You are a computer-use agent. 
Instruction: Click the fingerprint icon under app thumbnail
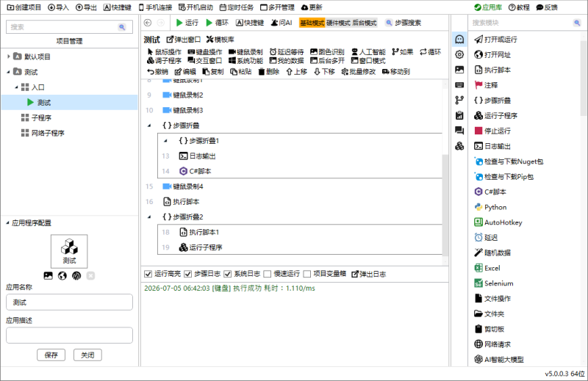tap(76, 276)
